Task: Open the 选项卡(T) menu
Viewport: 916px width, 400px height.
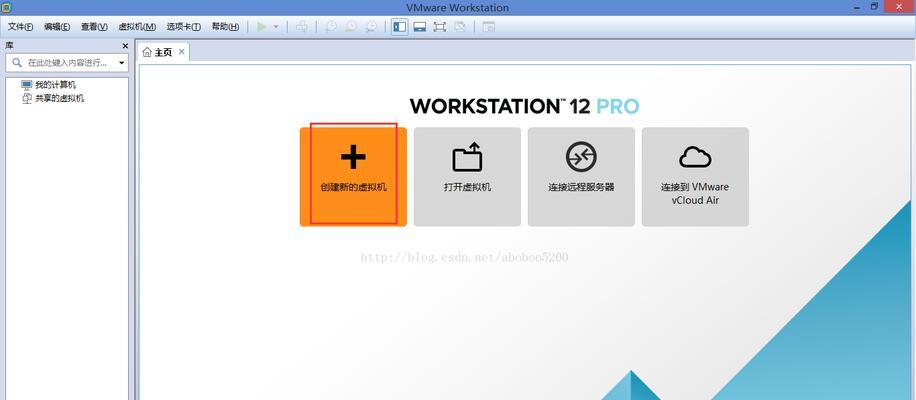Action: [183, 27]
